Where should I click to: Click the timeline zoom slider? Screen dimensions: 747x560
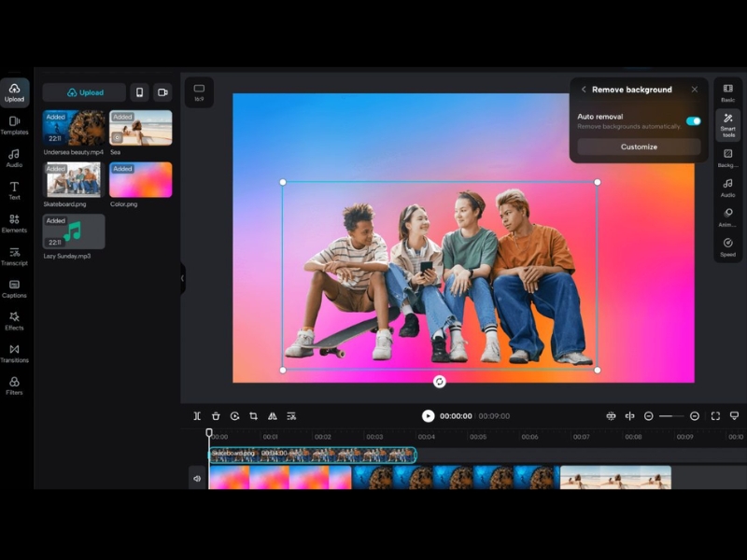[x=671, y=416]
